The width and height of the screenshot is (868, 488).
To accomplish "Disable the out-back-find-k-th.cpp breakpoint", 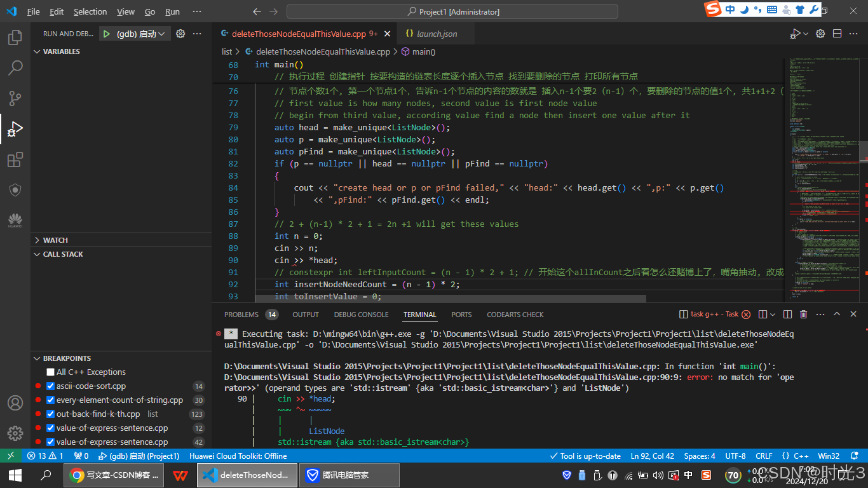I will click(x=50, y=414).
